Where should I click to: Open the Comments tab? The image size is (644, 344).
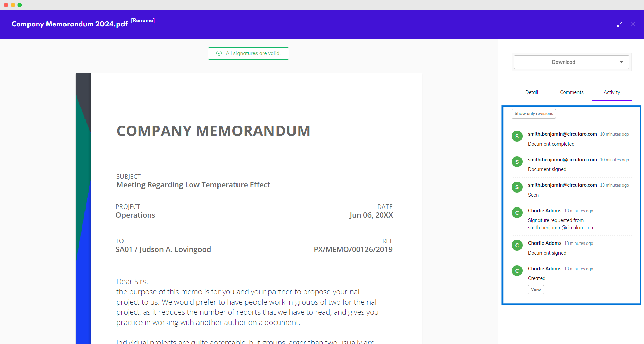point(572,92)
